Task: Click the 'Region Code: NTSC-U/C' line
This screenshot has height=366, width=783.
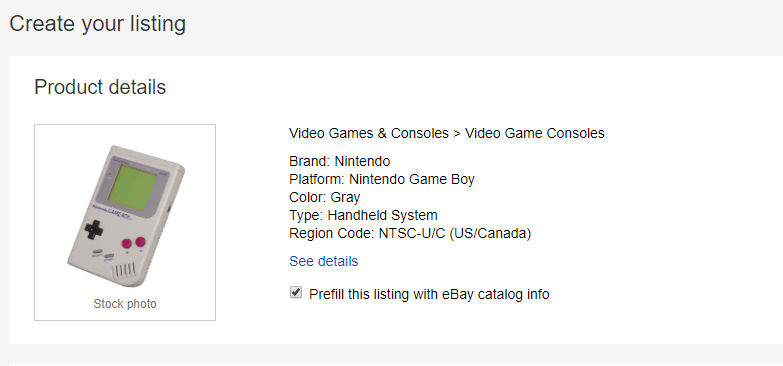Action: pos(410,233)
